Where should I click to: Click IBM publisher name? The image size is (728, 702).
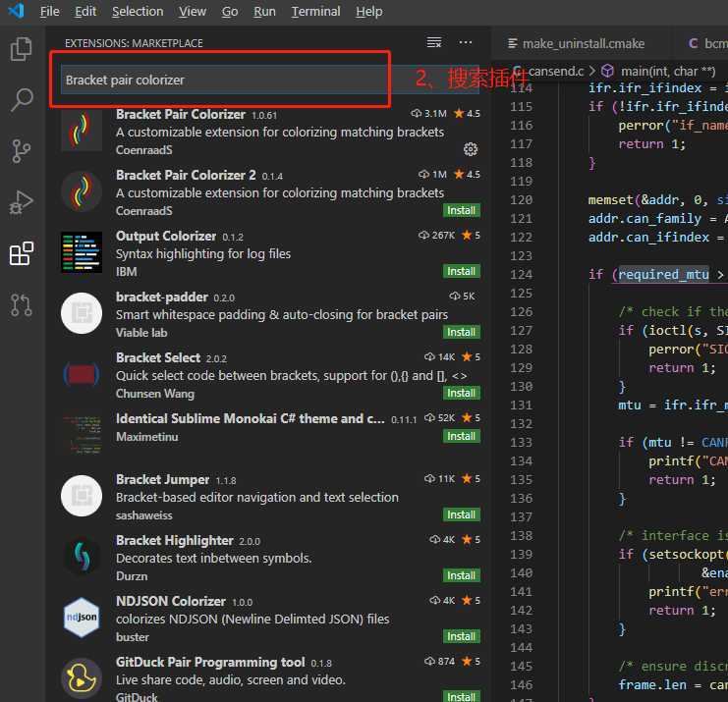tap(127, 272)
